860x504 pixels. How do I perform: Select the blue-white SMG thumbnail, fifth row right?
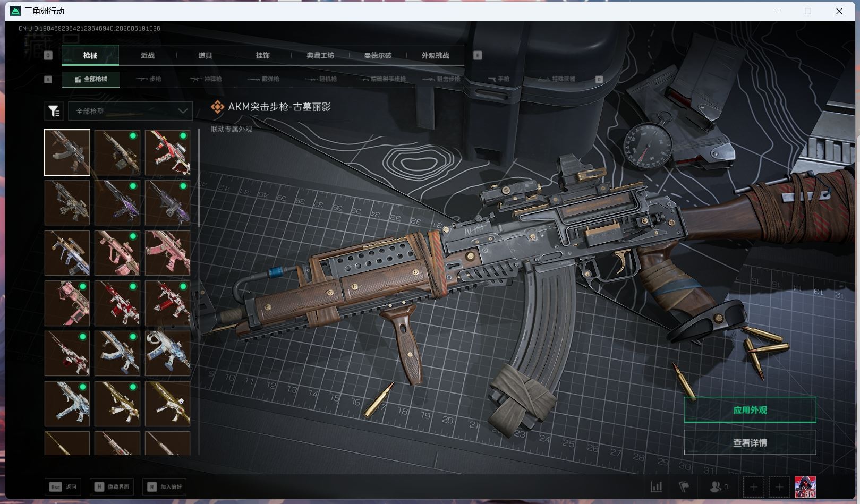[x=167, y=353]
